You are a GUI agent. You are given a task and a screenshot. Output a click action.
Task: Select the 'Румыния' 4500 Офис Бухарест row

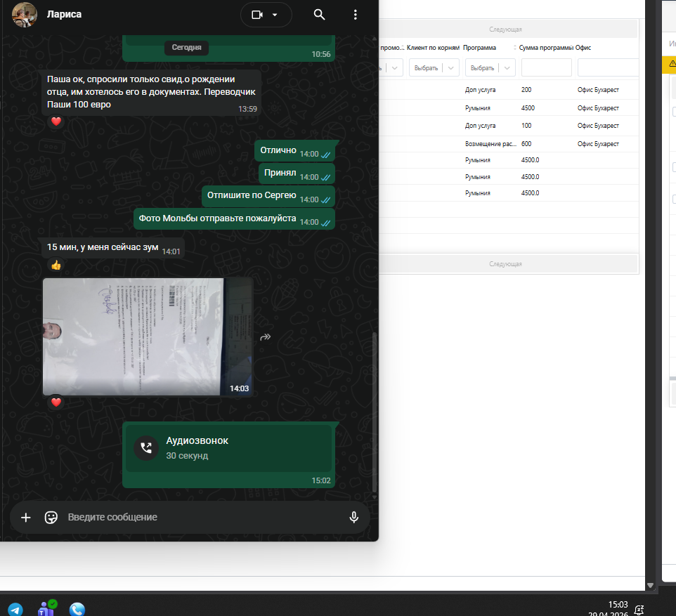(x=509, y=107)
